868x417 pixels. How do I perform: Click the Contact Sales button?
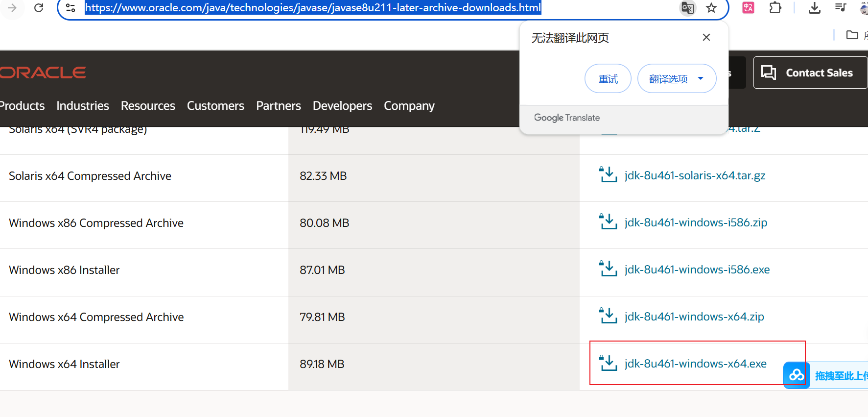pyautogui.click(x=810, y=73)
